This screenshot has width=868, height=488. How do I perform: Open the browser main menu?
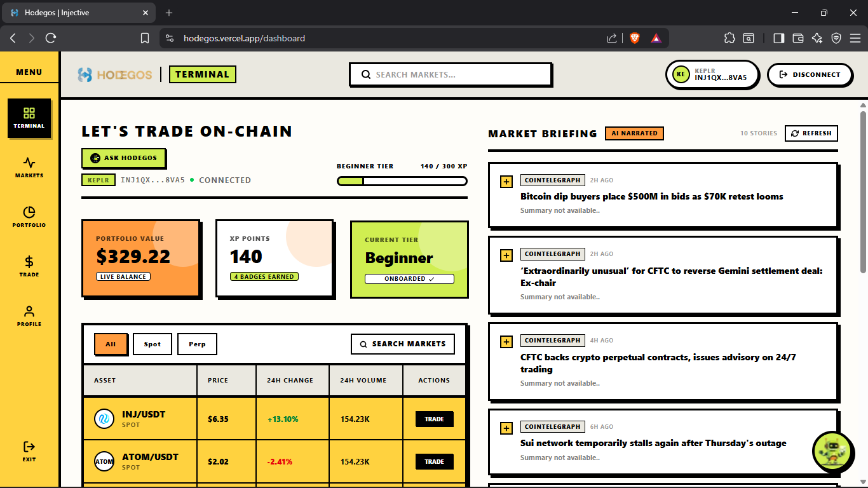(855, 38)
